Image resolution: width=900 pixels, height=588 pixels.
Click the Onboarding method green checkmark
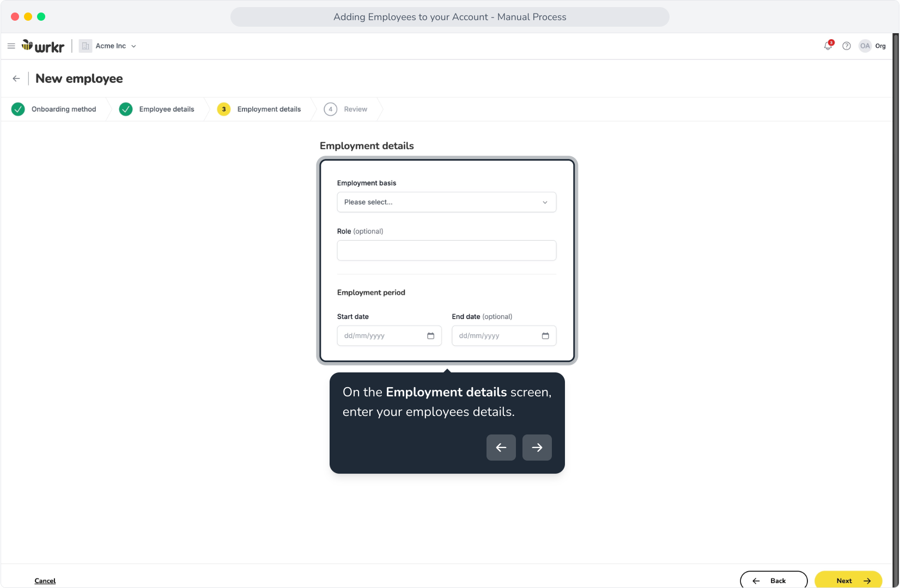point(18,109)
